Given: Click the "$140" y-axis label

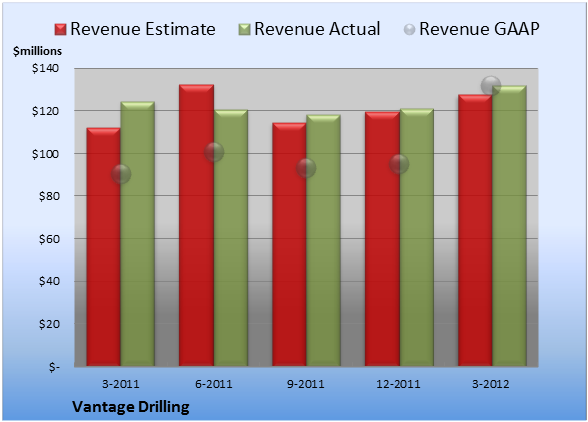Looking at the screenshot, I should click(45, 68).
